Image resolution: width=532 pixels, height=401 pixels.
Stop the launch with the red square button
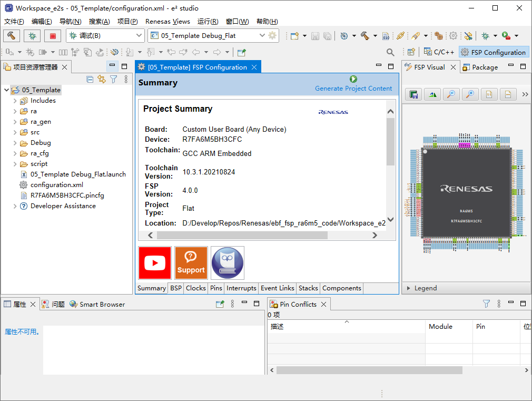coord(53,36)
